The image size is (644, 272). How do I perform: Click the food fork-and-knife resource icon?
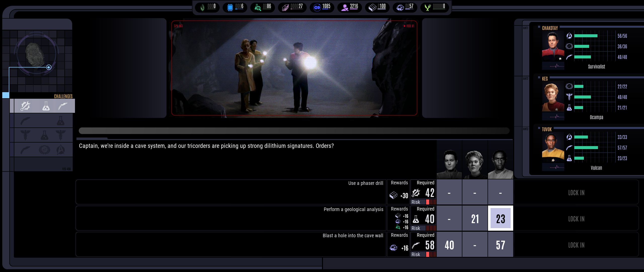pyautogui.click(x=428, y=8)
